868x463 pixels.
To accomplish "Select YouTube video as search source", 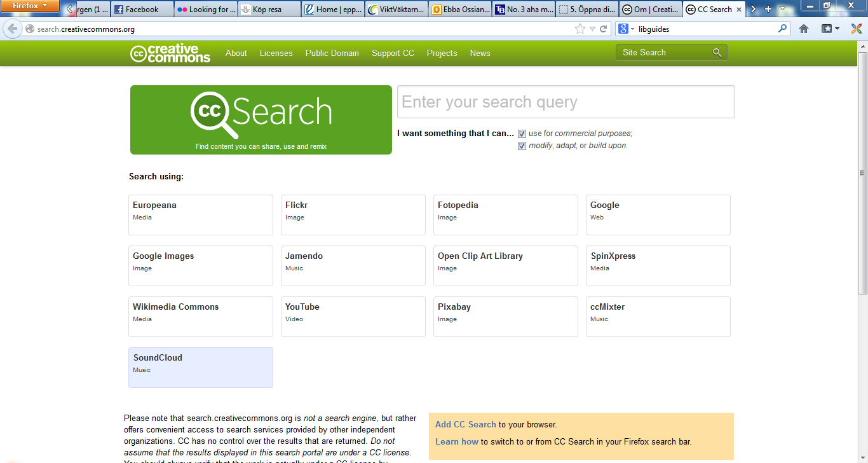I will (x=353, y=317).
